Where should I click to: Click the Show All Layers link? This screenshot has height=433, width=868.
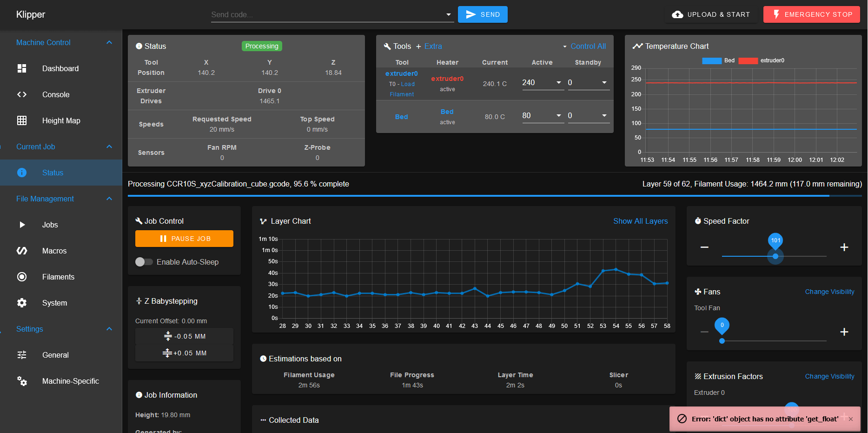point(641,221)
